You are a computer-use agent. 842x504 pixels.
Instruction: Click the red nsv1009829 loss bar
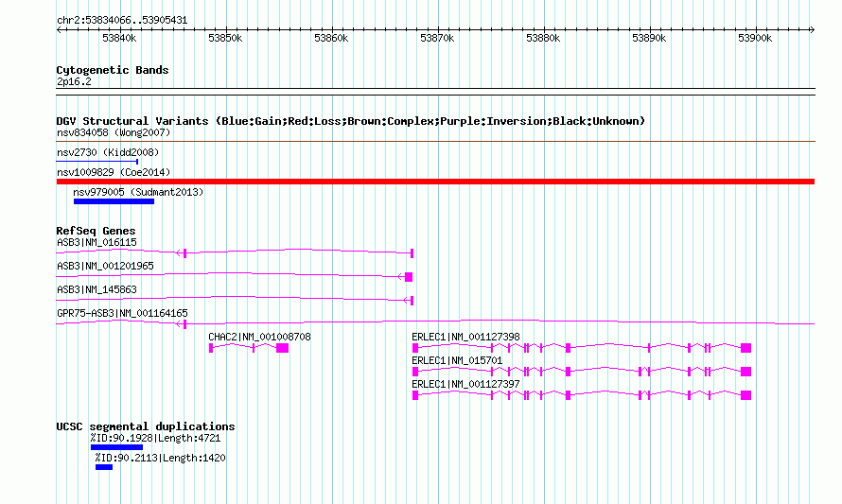[435, 182]
